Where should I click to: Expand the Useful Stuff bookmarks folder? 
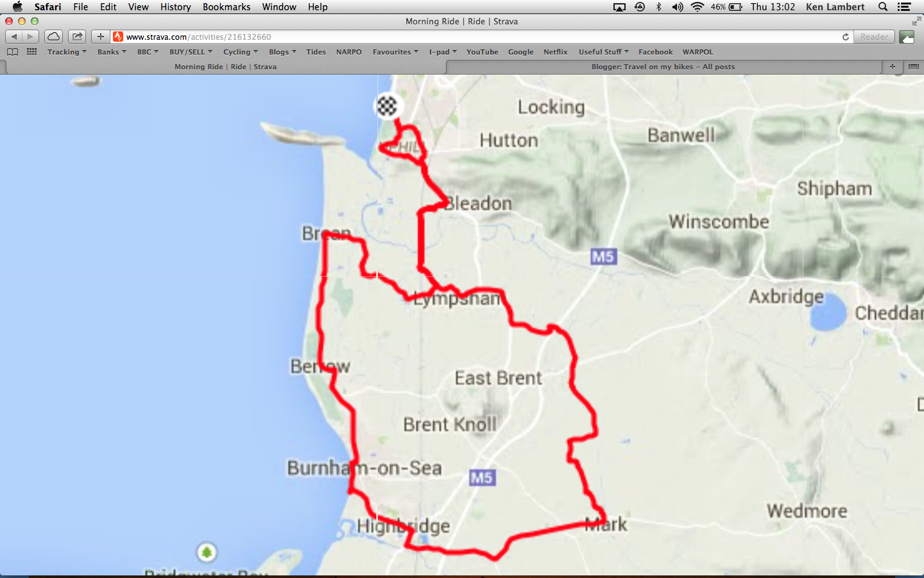[x=604, y=51]
